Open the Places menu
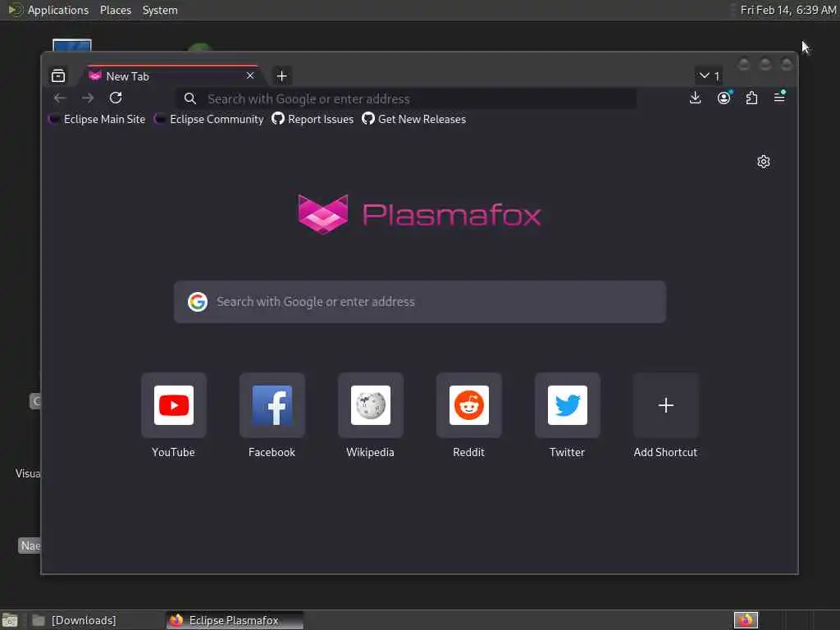Image resolution: width=840 pixels, height=630 pixels. coord(116,10)
